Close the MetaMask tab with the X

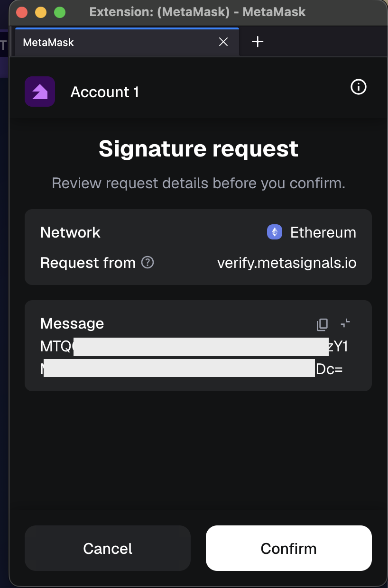pos(223,42)
